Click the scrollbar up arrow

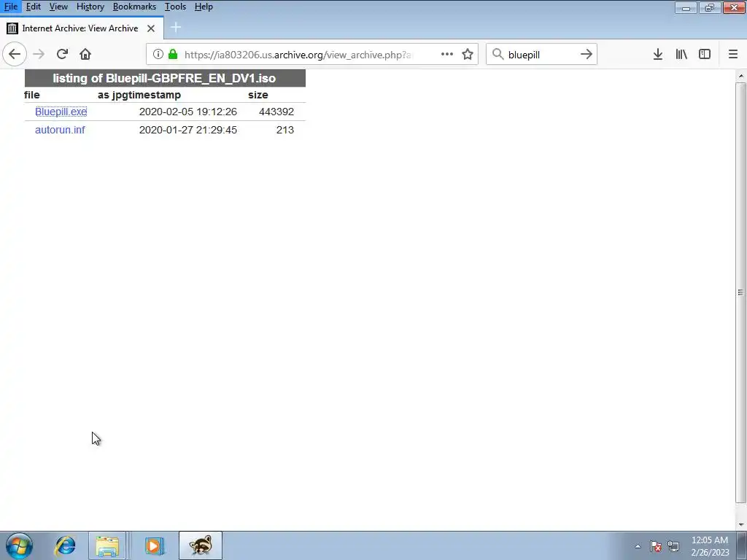coord(741,76)
